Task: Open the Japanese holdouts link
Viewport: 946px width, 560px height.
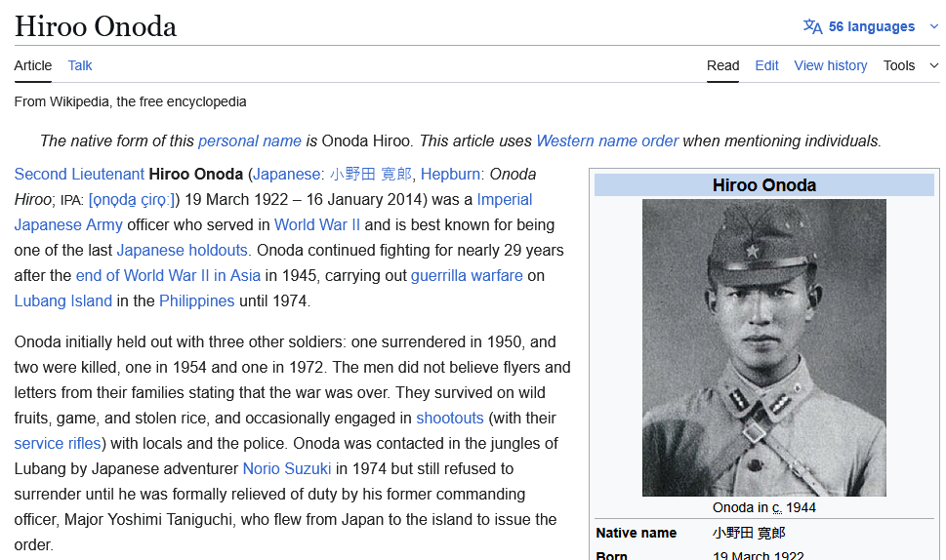Action: pyautogui.click(x=183, y=250)
